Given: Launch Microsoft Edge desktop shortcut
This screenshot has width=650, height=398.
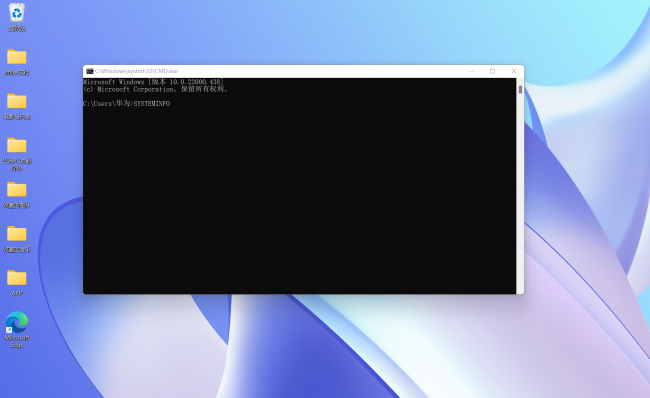Looking at the screenshot, I should (17, 330).
